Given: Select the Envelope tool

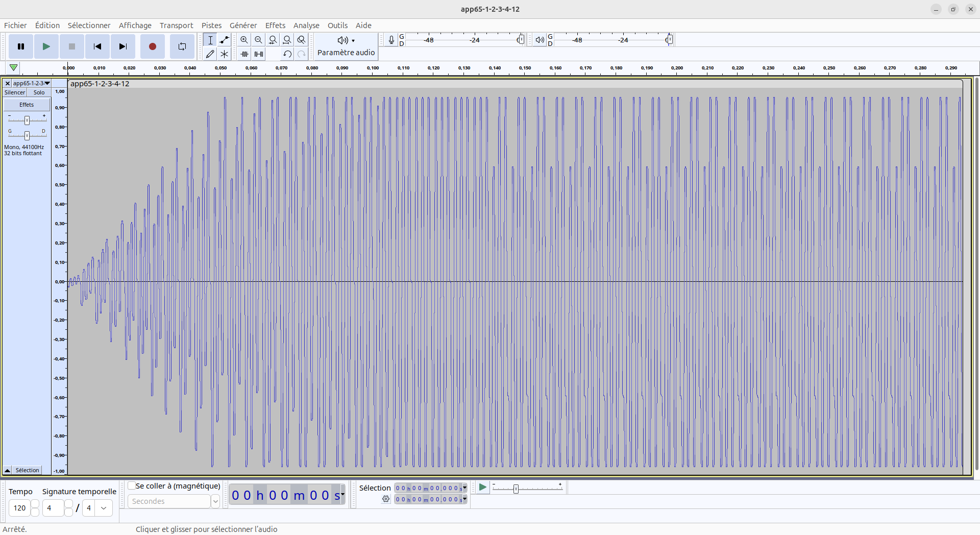Looking at the screenshot, I should point(224,40).
